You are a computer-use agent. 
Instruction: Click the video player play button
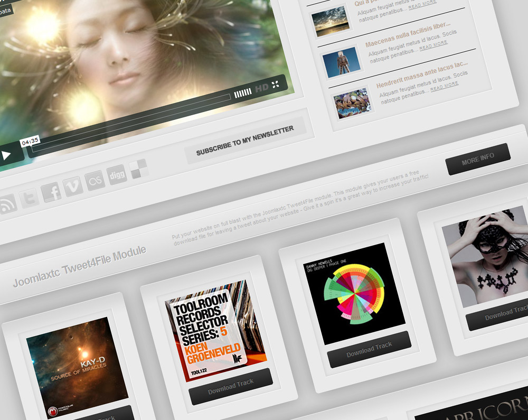[x=6, y=155]
